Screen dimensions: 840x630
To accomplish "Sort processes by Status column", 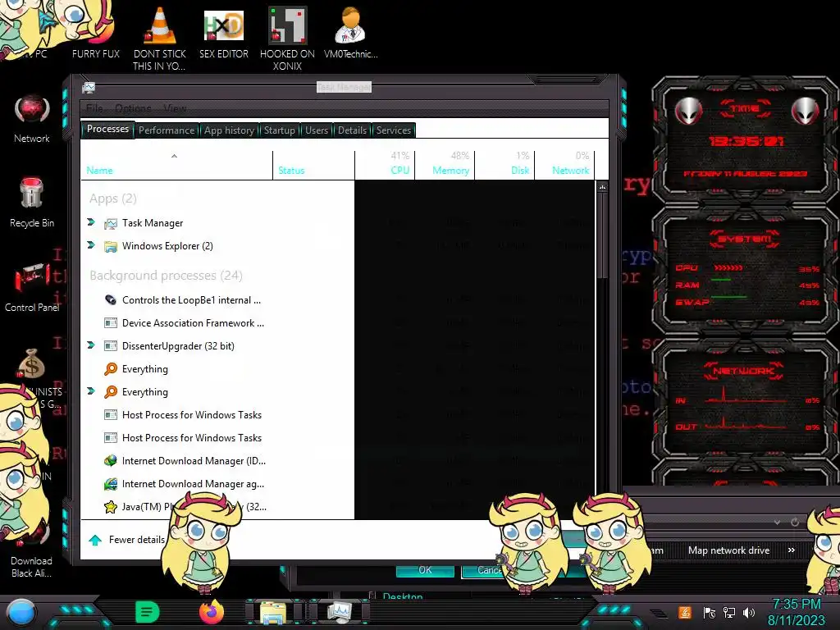I will click(x=313, y=165).
